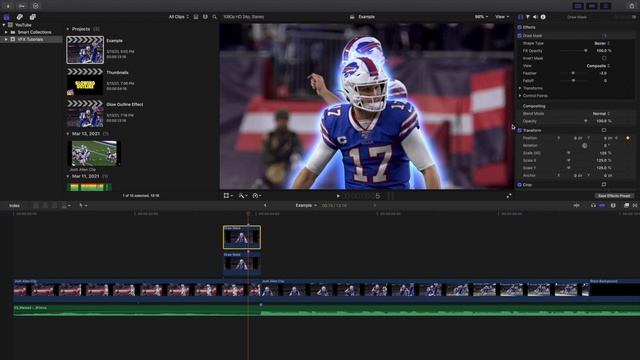Open the keyword editor key icon
The image size is (640, 360).
pyautogui.click(x=22, y=6)
